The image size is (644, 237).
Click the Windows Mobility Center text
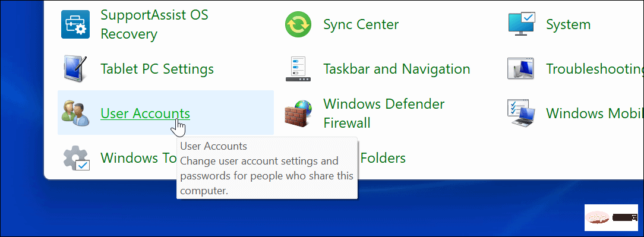(x=595, y=113)
